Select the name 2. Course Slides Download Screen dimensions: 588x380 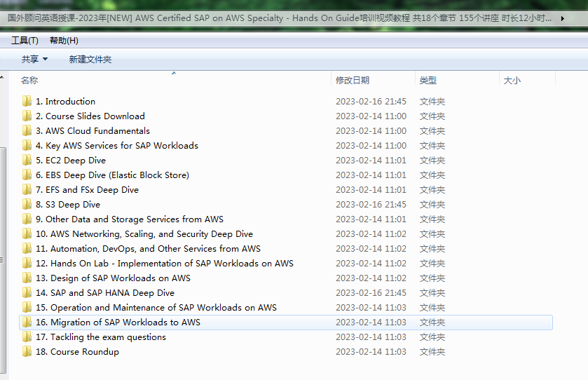click(90, 116)
